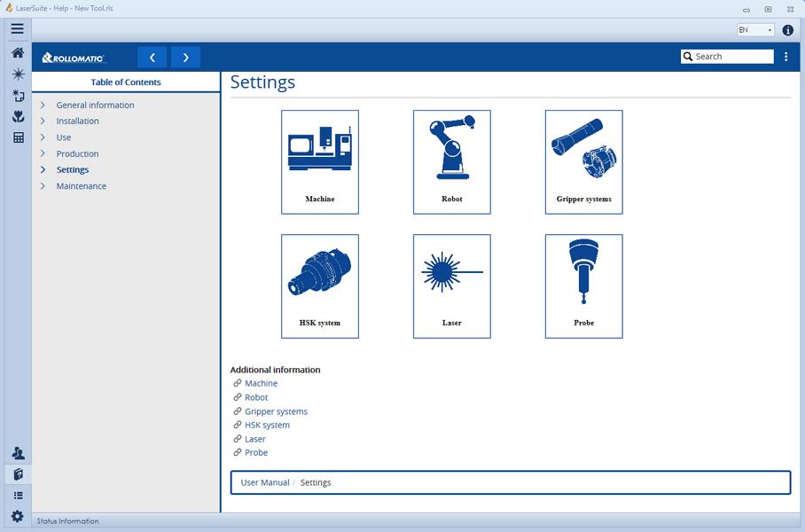Open the help manual book icon
805x532 pixels.
(18, 474)
